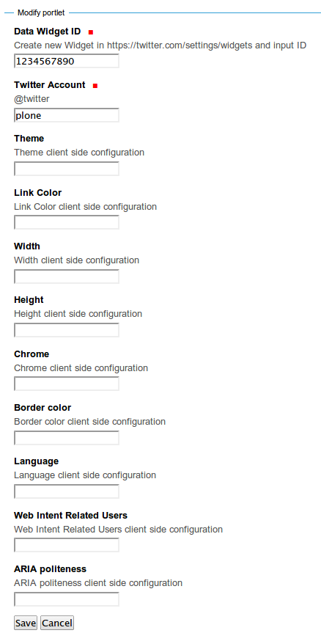Click the Border color label

tap(43, 407)
